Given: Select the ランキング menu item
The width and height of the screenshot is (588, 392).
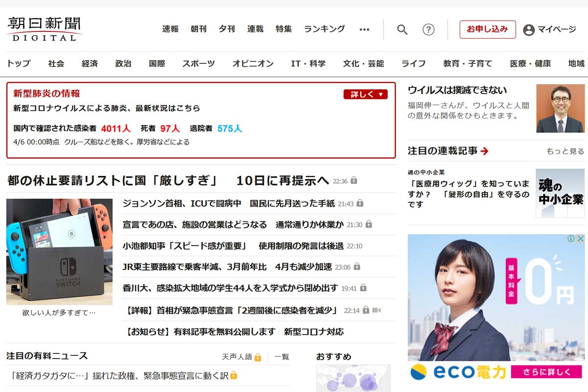Looking at the screenshot, I should [324, 29].
